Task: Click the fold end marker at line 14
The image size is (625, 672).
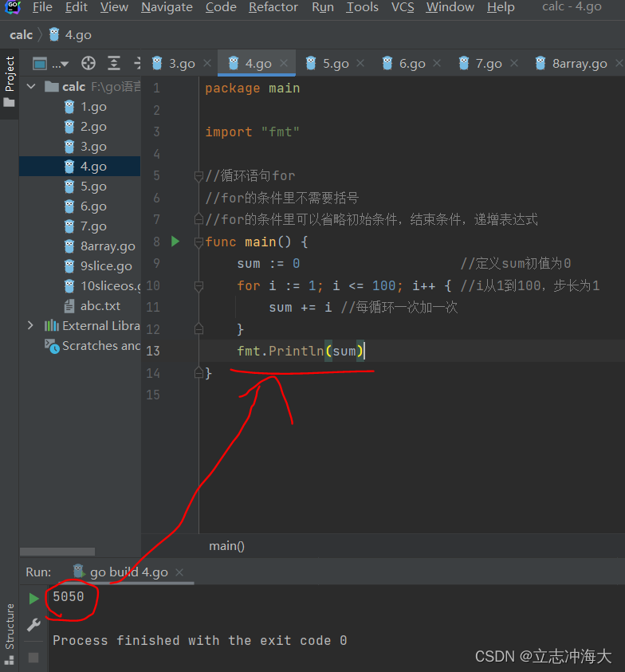Action: pos(199,372)
